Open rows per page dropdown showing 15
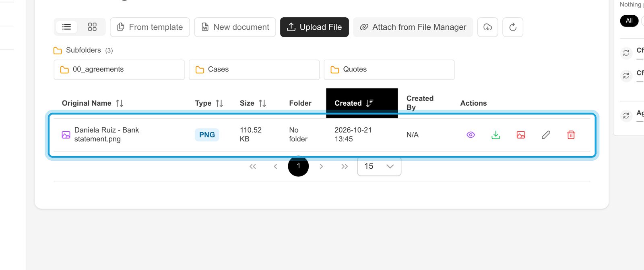 [379, 166]
